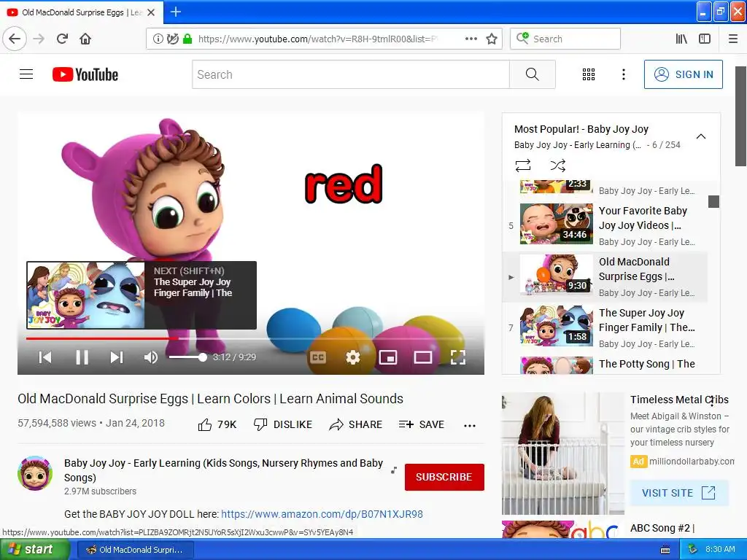Select Old MacDonald Surprise Eggs playlist item
The width and height of the screenshot is (747, 560).
[x=605, y=276]
